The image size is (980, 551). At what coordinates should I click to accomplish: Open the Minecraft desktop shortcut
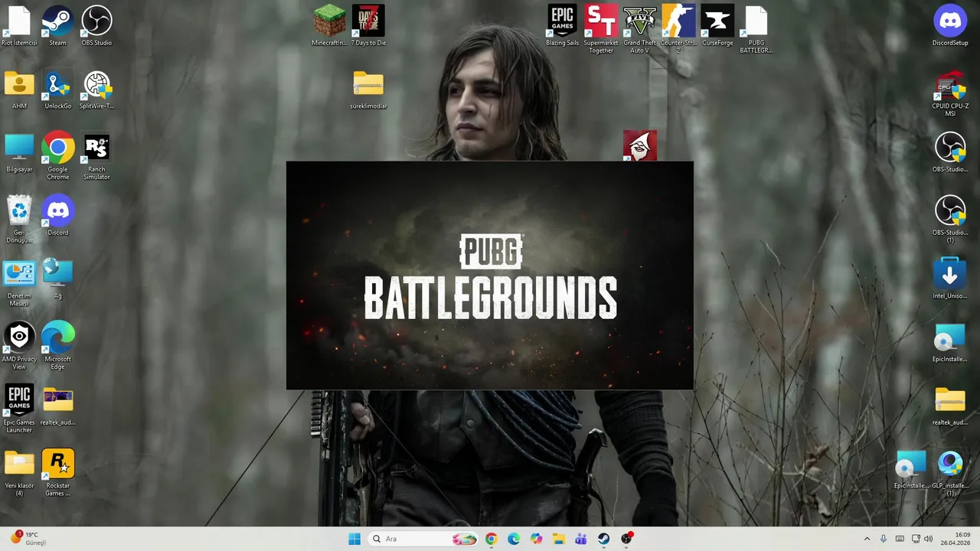tap(329, 26)
